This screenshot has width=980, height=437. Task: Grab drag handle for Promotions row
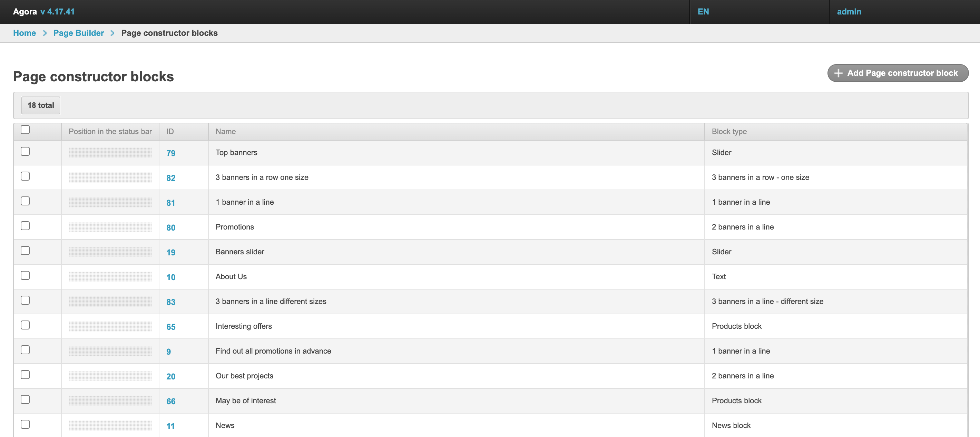click(x=110, y=227)
